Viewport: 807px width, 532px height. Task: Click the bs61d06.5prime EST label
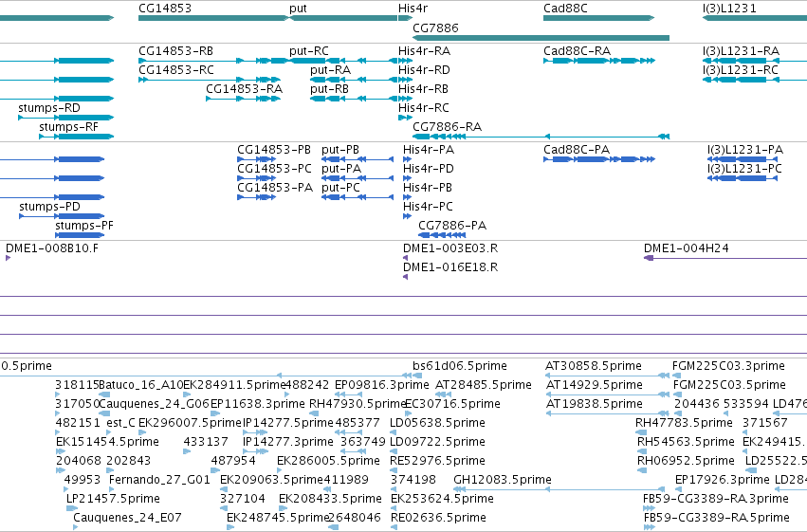(x=460, y=366)
